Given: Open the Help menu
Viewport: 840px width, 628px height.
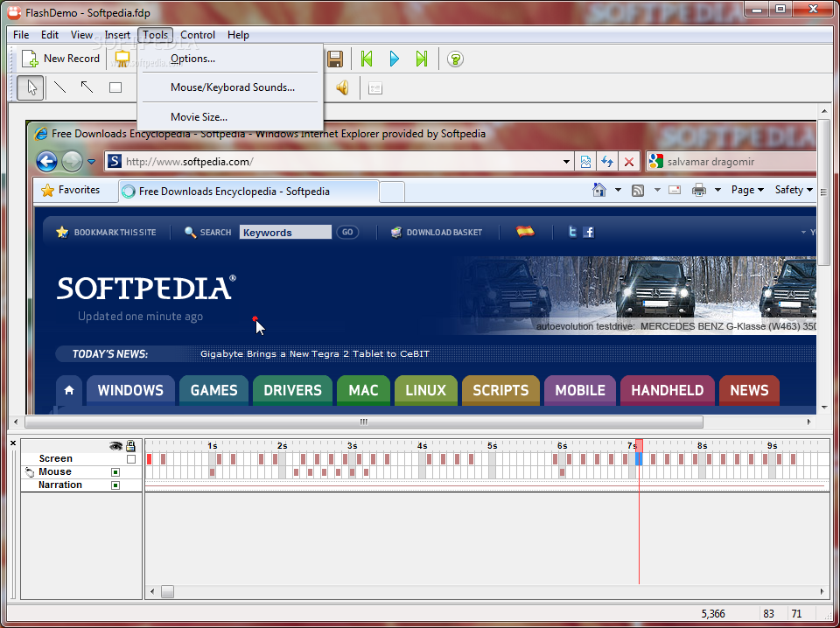Looking at the screenshot, I should [238, 35].
